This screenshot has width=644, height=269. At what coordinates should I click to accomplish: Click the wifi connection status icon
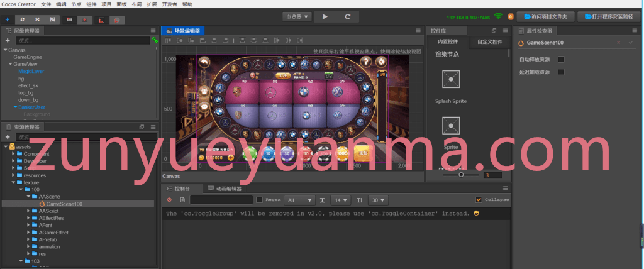pyautogui.click(x=498, y=16)
